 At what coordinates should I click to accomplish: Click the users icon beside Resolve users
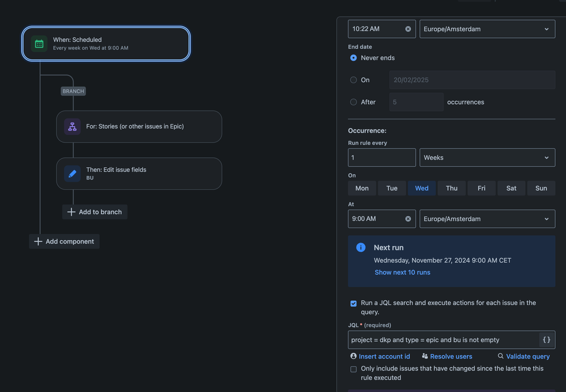click(425, 356)
